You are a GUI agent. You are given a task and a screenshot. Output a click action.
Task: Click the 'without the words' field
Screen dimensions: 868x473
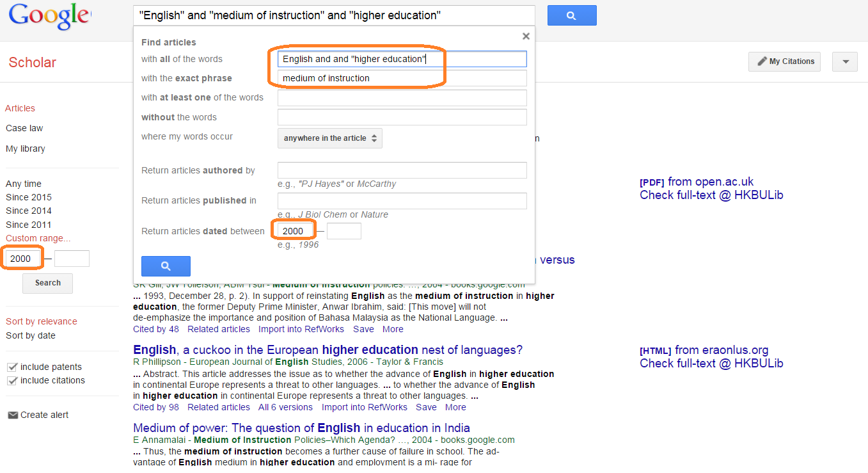coord(402,117)
